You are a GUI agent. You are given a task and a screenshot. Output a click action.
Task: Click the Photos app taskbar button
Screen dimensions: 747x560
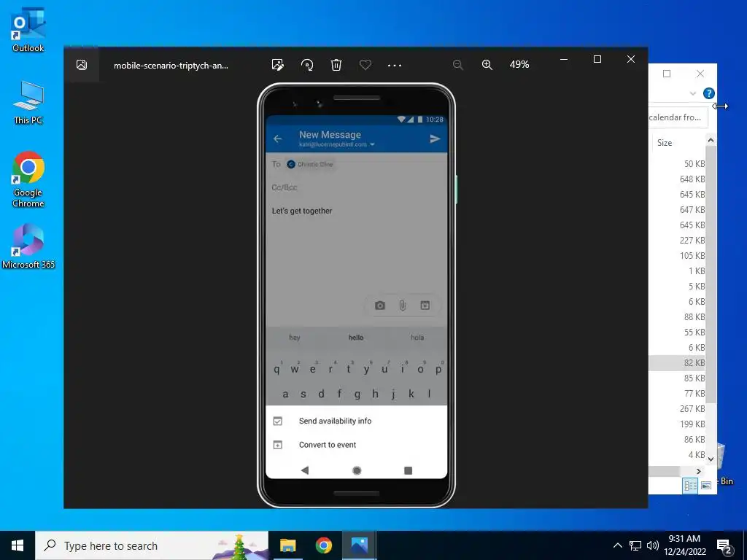pyautogui.click(x=359, y=545)
